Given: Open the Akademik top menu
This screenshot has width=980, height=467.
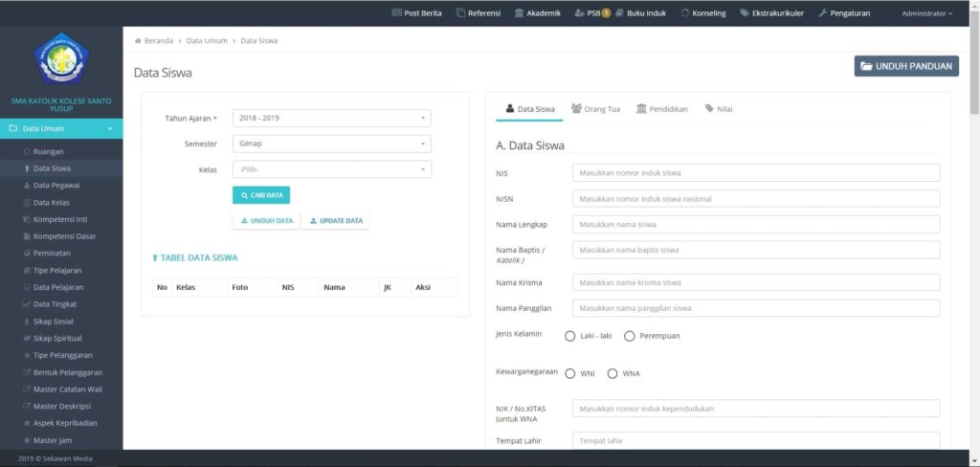Looking at the screenshot, I should click(538, 13).
